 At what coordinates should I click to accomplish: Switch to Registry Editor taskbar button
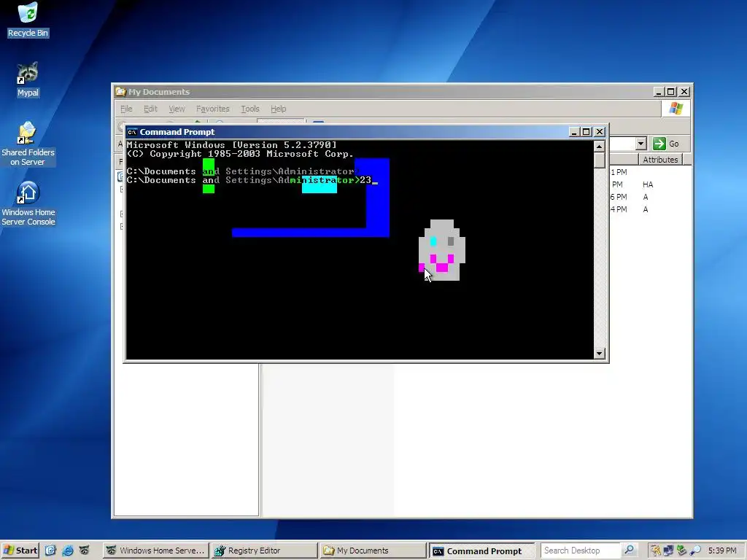click(x=264, y=551)
